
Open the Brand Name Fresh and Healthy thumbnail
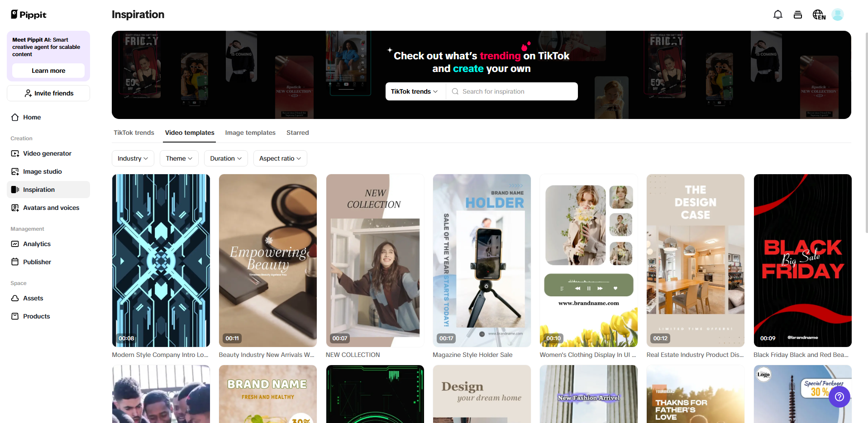point(268,394)
